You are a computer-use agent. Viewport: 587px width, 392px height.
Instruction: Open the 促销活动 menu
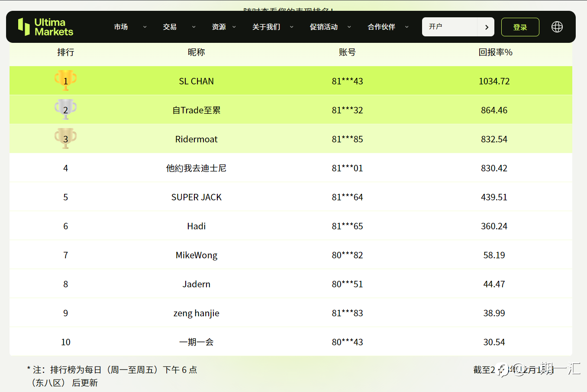tap(324, 27)
